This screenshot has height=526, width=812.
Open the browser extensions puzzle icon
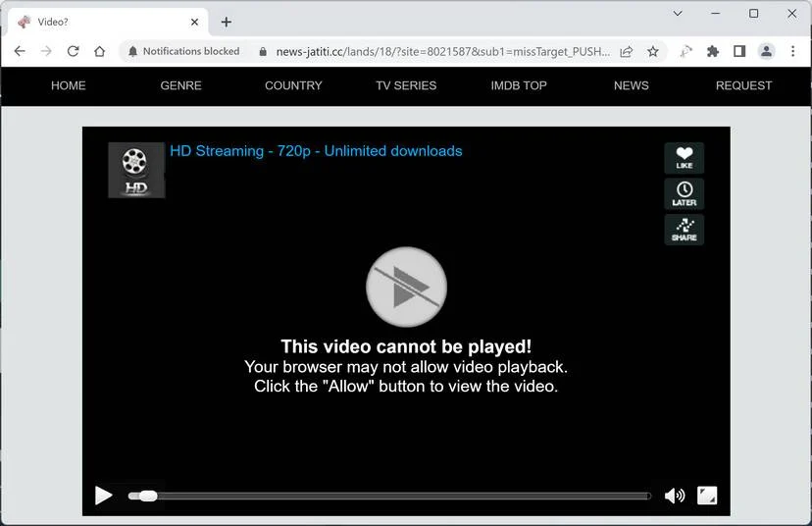click(x=713, y=51)
